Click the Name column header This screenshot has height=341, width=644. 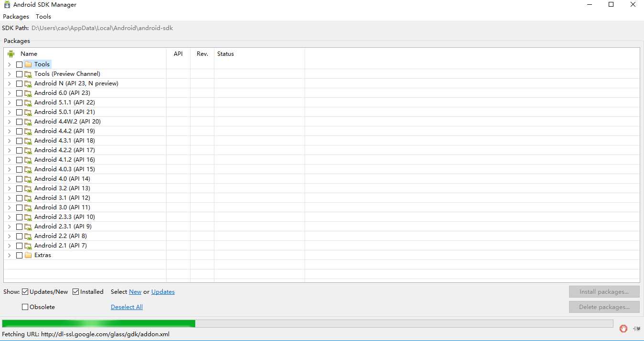click(85, 54)
